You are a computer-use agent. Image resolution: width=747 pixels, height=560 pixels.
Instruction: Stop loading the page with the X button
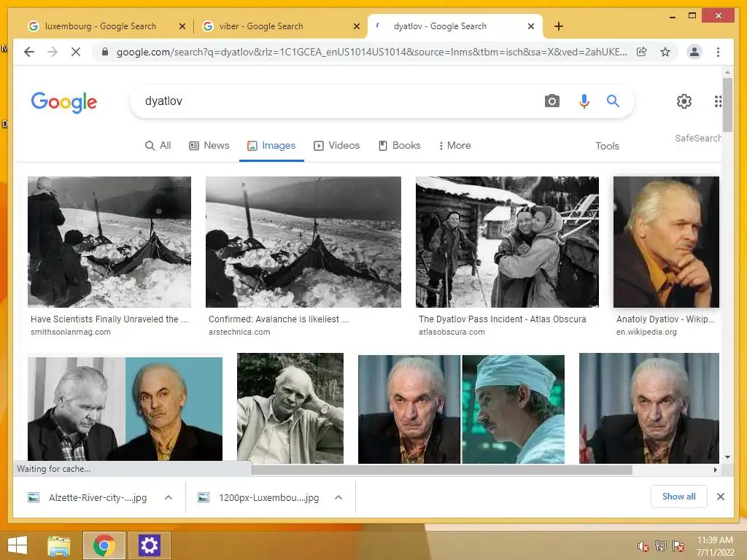[x=76, y=52]
